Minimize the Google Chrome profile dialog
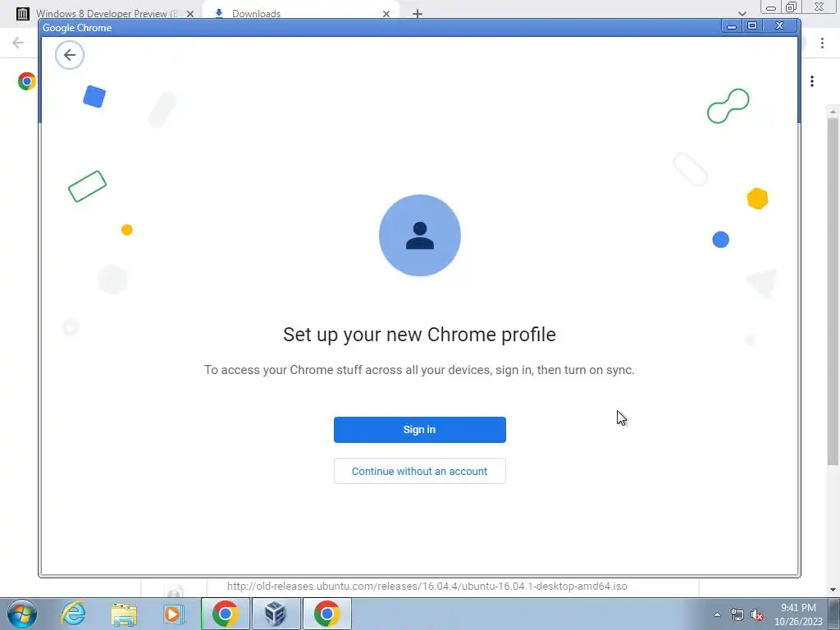 (731, 26)
